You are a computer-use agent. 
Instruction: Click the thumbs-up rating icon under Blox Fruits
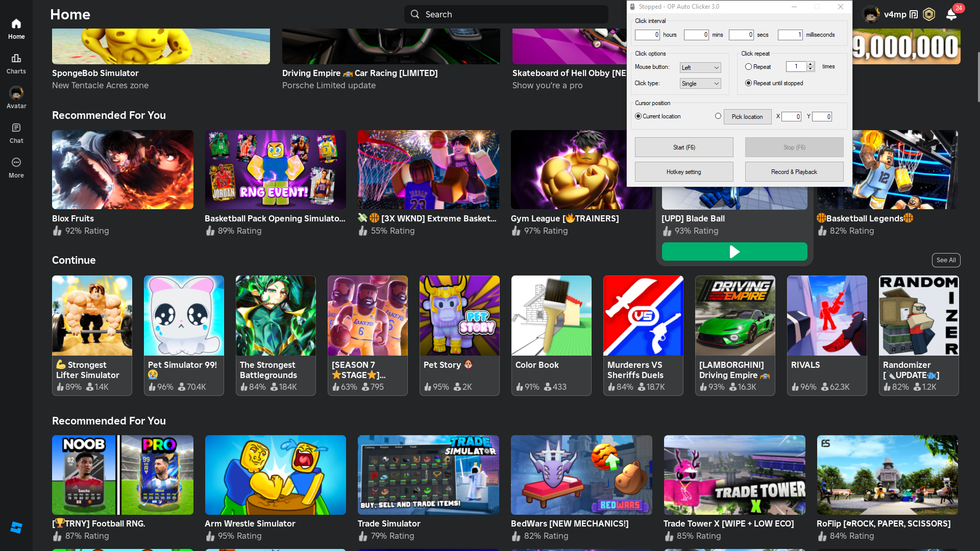(57, 231)
